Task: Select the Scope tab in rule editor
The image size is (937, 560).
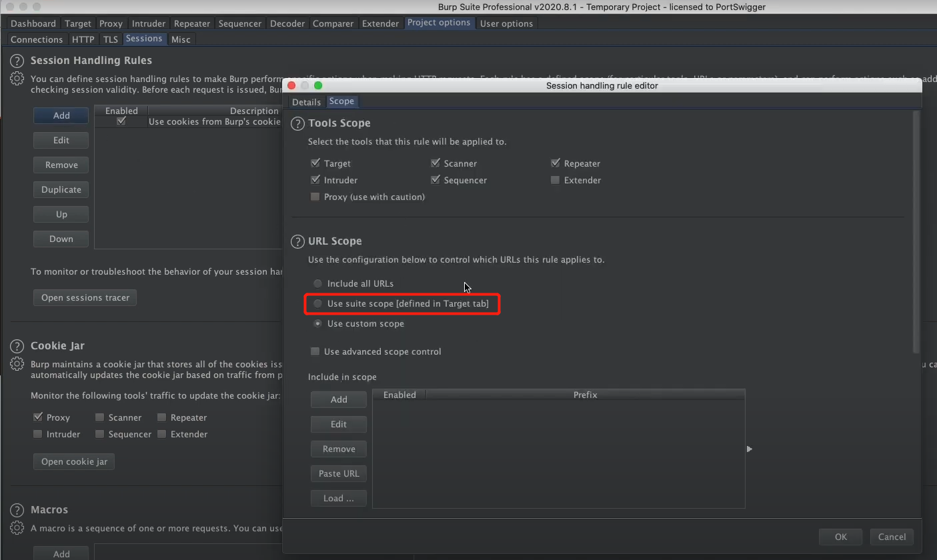Action: pos(341,101)
